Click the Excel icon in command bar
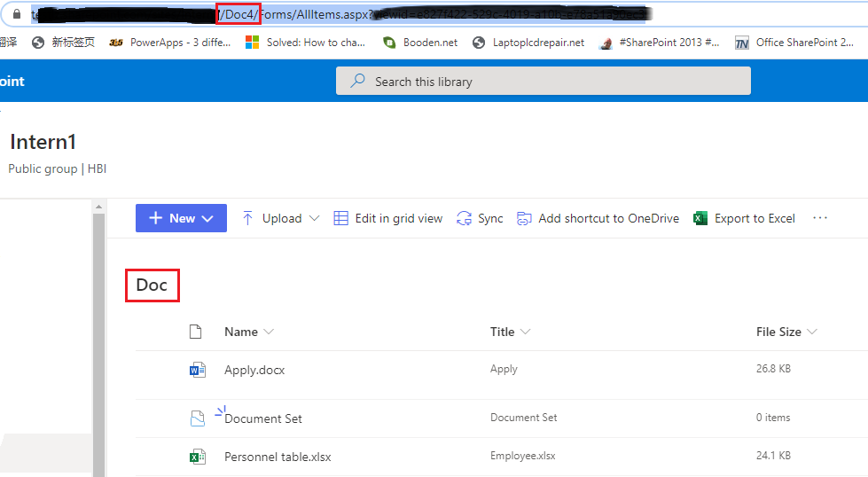 700,218
